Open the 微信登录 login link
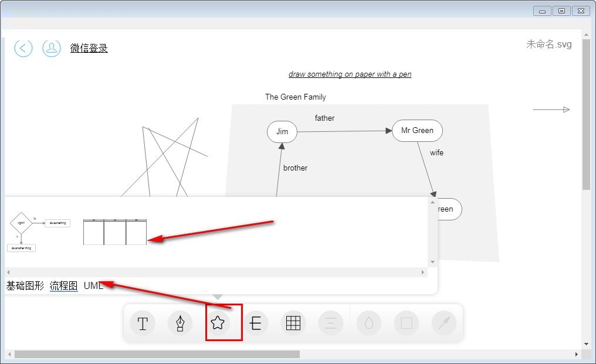Image resolution: width=596 pixels, height=364 pixels. pyautogui.click(x=89, y=48)
